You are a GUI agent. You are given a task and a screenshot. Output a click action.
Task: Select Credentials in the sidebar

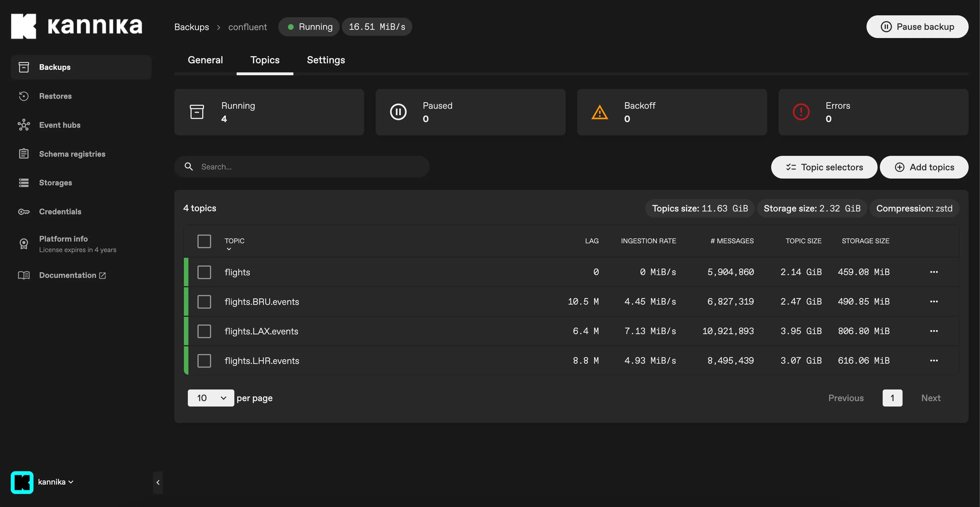(60, 211)
